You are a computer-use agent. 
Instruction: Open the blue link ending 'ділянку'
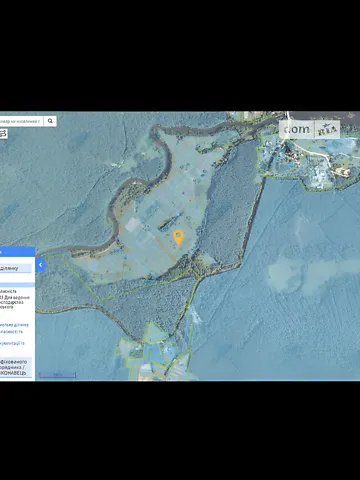(x=14, y=325)
